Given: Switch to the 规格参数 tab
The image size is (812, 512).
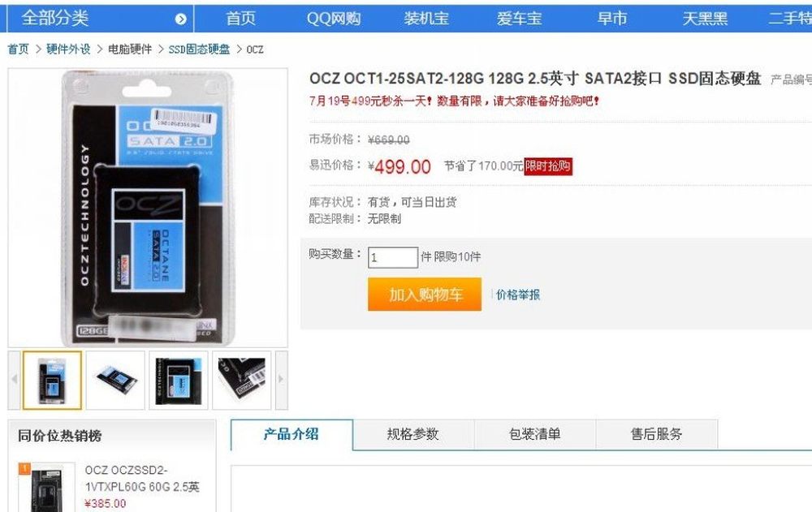Looking at the screenshot, I should (413, 434).
